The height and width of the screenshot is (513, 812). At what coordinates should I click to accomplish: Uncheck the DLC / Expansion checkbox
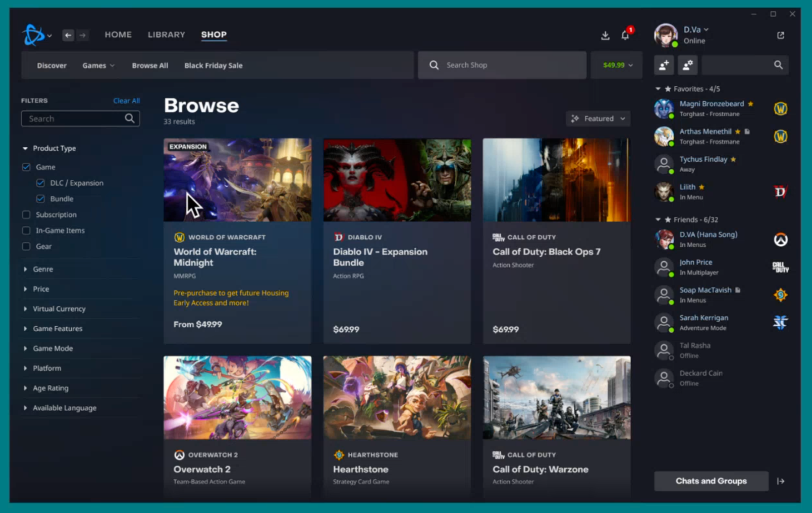tap(40, 183)
